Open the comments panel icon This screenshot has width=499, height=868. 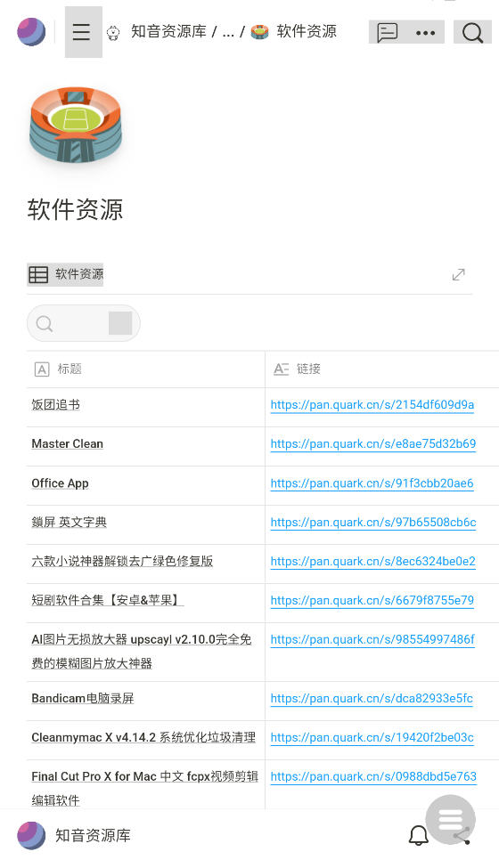(387, 32)
